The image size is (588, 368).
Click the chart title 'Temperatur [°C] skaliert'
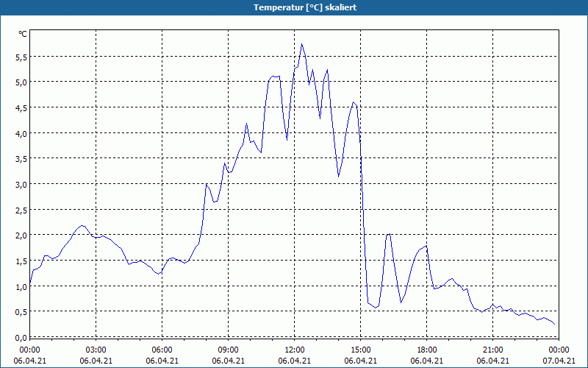(x=294, y=7)
